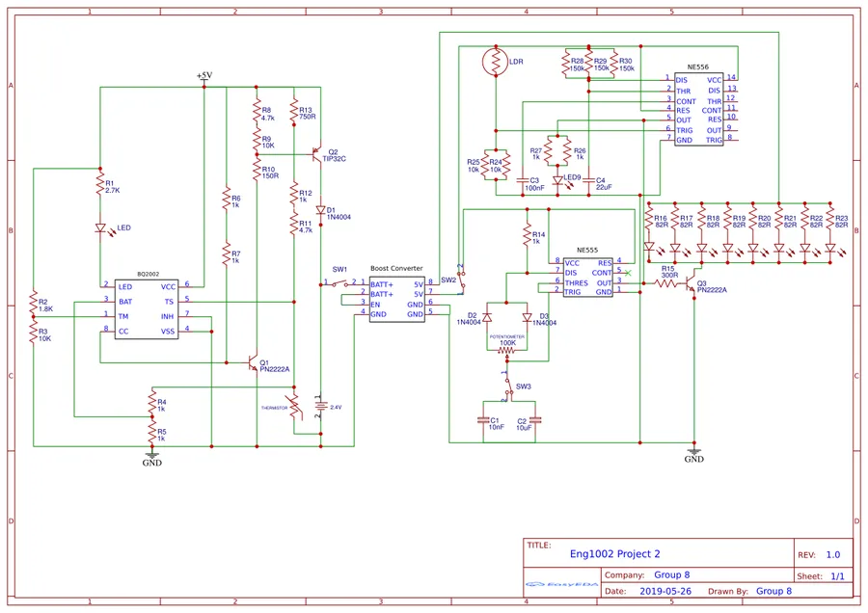Select resistor R16 82R symbol
Viewport: 868px width, 613px height.
[x=649, y=220]
